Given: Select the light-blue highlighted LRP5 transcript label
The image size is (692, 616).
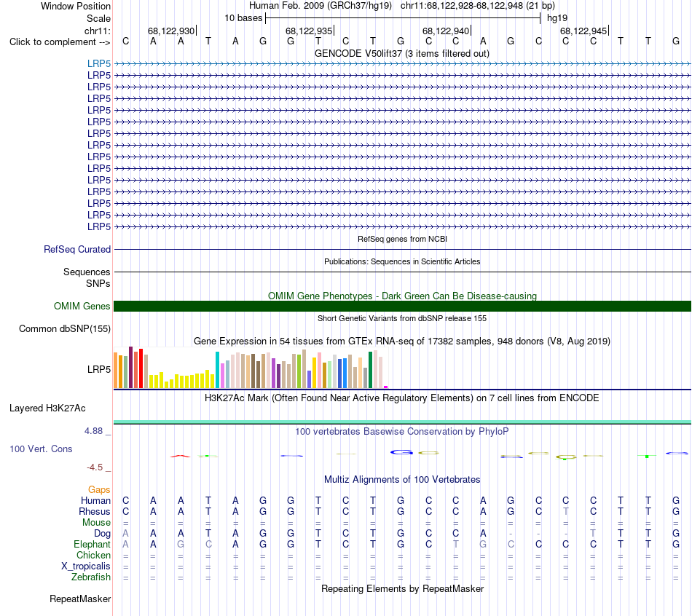Looking at the screenshot, I should [99, 63].
